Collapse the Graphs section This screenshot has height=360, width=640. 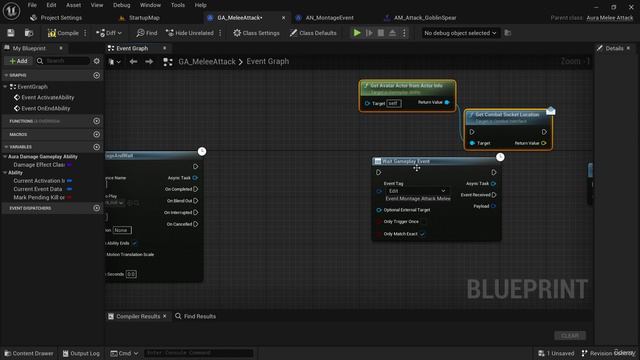[6, 76]
